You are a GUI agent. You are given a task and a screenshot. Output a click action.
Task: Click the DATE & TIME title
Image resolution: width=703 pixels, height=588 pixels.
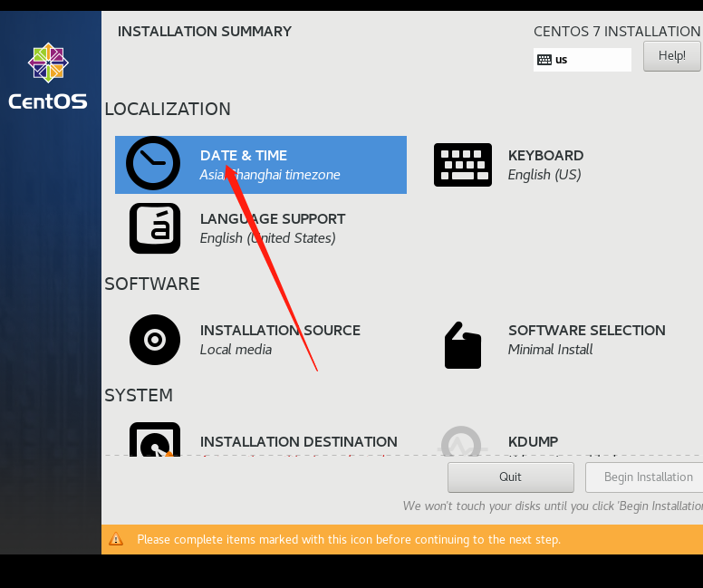(244, 156)
